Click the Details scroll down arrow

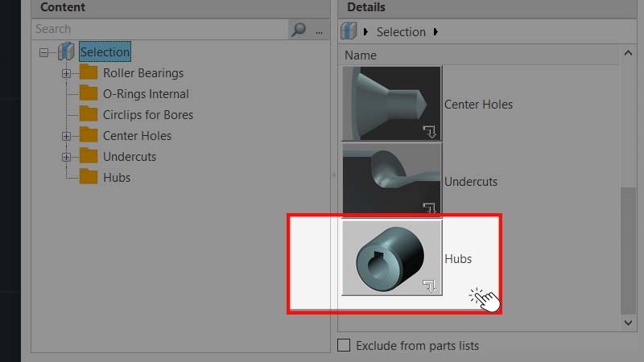pyautogui.click(x=628, y=323)
